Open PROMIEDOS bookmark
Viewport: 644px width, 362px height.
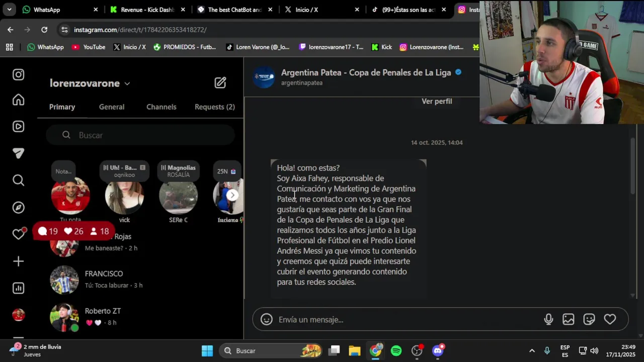click(185, 47)
